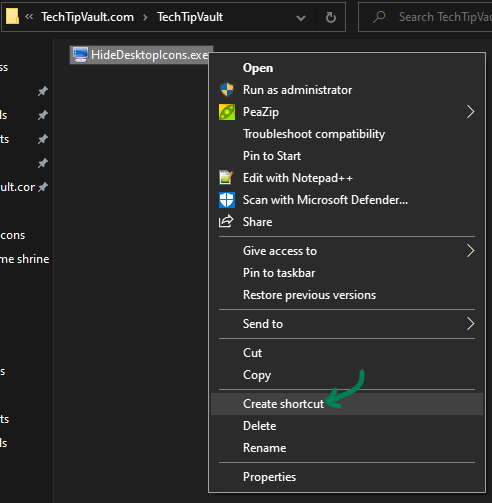Viewport: 492px width, 503px height.
Task: Open the PeaZip menu entry
Action: pyautogui.click(x=347, y=112)
